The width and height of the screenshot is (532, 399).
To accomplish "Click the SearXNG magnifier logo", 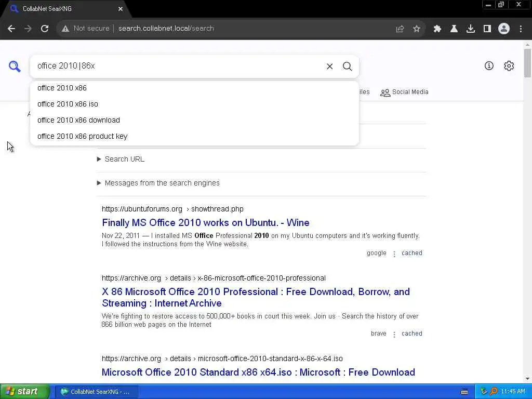I will 15,66.
